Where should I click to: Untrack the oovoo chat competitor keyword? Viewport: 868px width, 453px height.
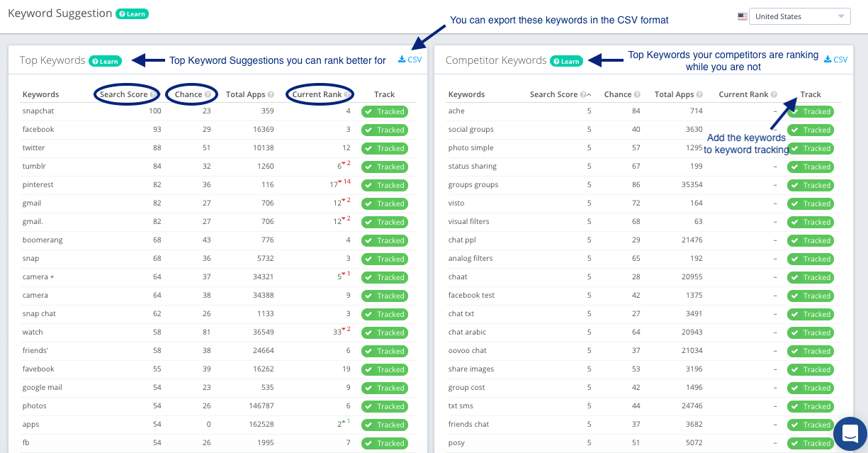pyautogui.click(x=811, y=351)
